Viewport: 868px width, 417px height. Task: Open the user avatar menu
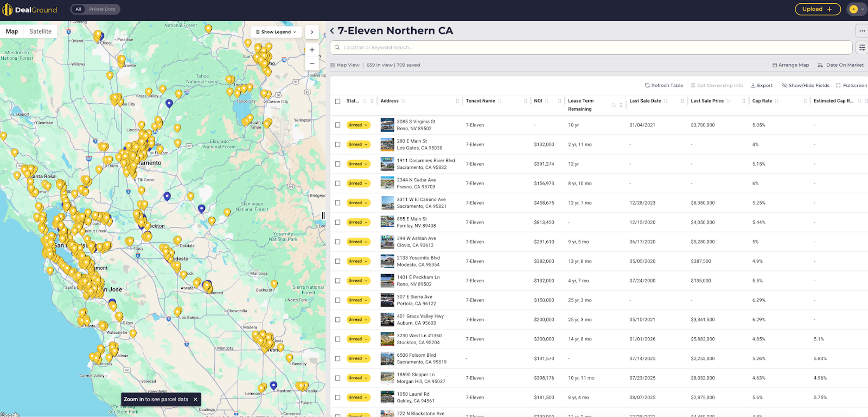pyautogui.click(x=857, y=9)
